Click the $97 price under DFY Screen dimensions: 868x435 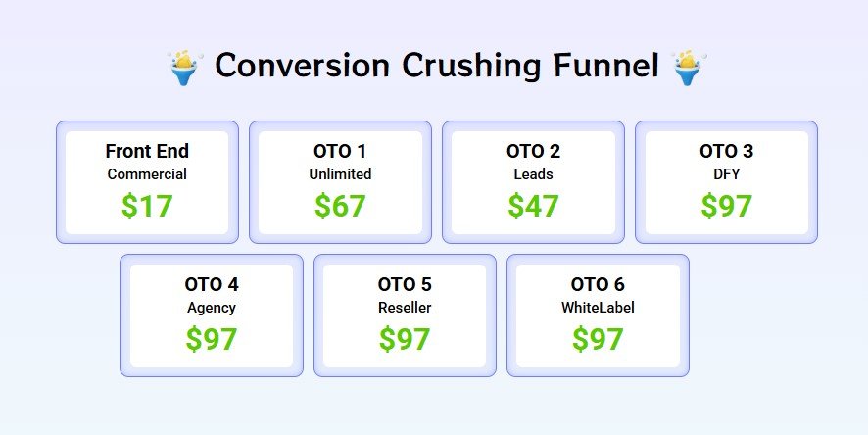click(726, 206)
